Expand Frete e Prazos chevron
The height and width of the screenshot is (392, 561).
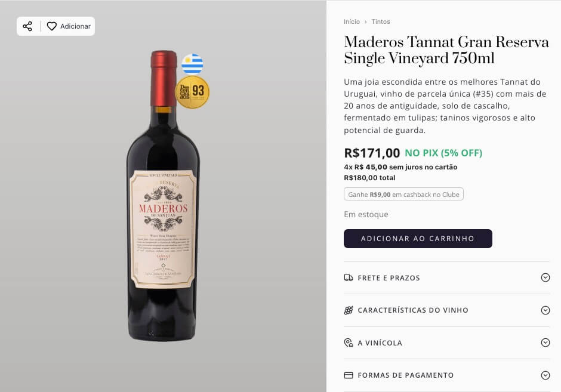point(545,277)
